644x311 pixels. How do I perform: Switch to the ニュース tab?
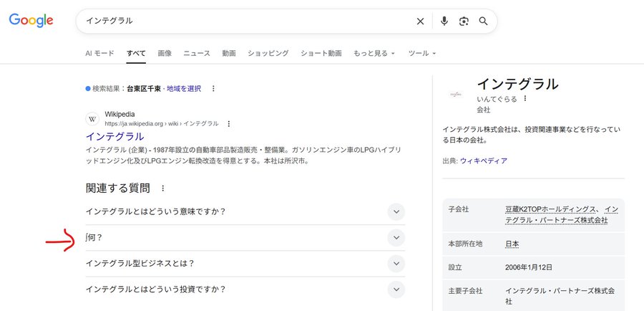(x=197, y=54)
